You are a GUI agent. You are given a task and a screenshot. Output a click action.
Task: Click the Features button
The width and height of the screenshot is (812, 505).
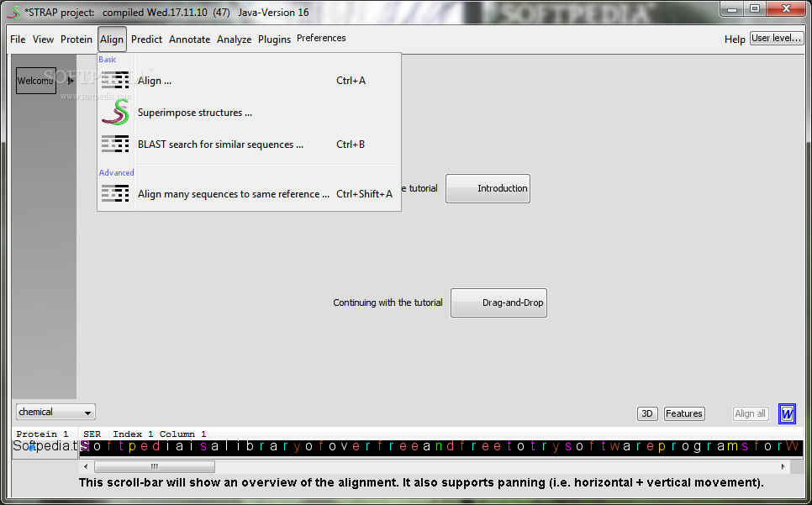684,413
